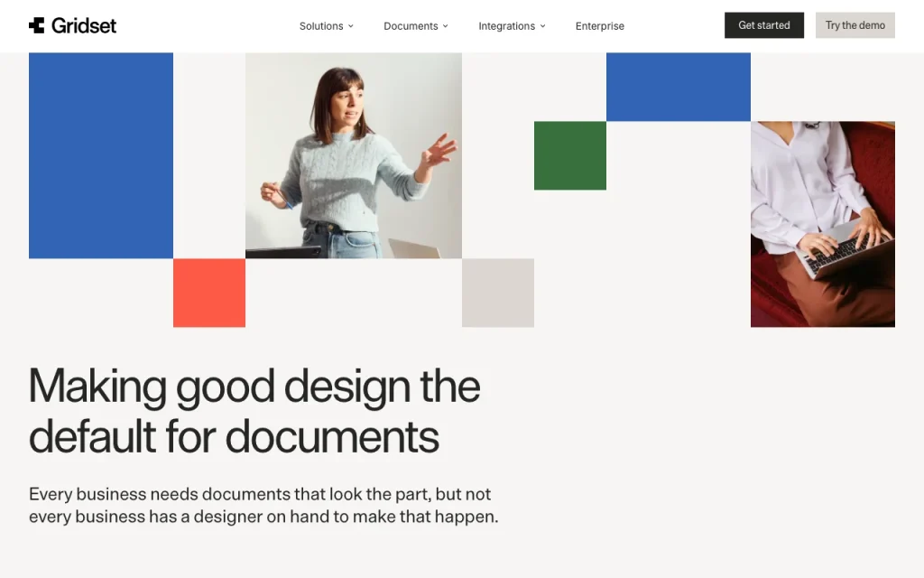Click the Try the demo button
This screenshot has height=578, width=924.
855,25
